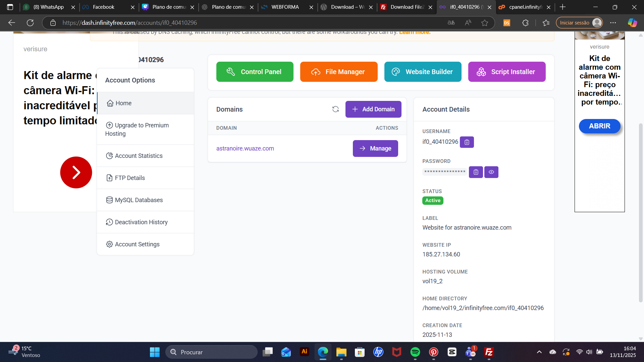Show hidden system tray icons chevron

coord(539,352)
